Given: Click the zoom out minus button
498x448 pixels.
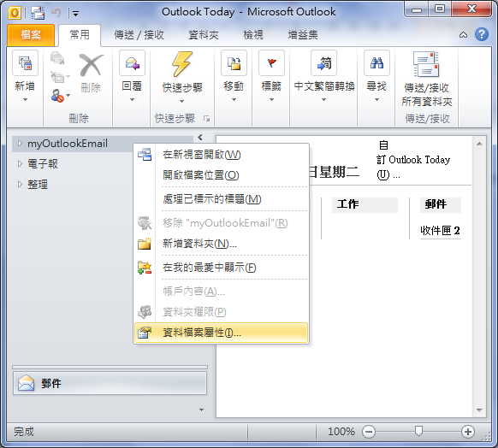Looking at the screenshot, I should tap(369, 432).
